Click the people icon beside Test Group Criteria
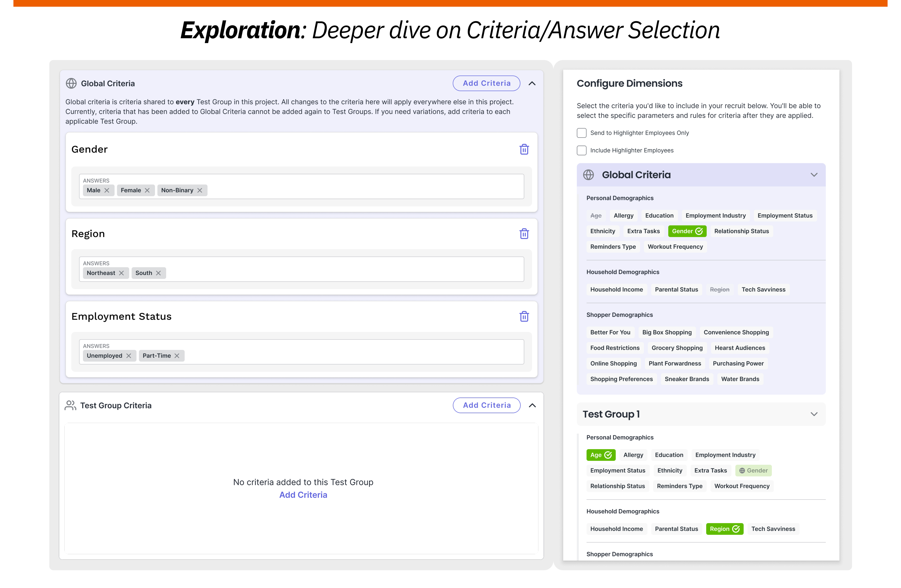 coord(70,405)
